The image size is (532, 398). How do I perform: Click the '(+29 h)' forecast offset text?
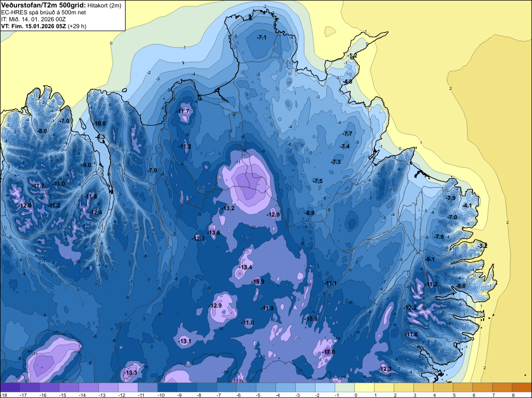tap(77, 26)
